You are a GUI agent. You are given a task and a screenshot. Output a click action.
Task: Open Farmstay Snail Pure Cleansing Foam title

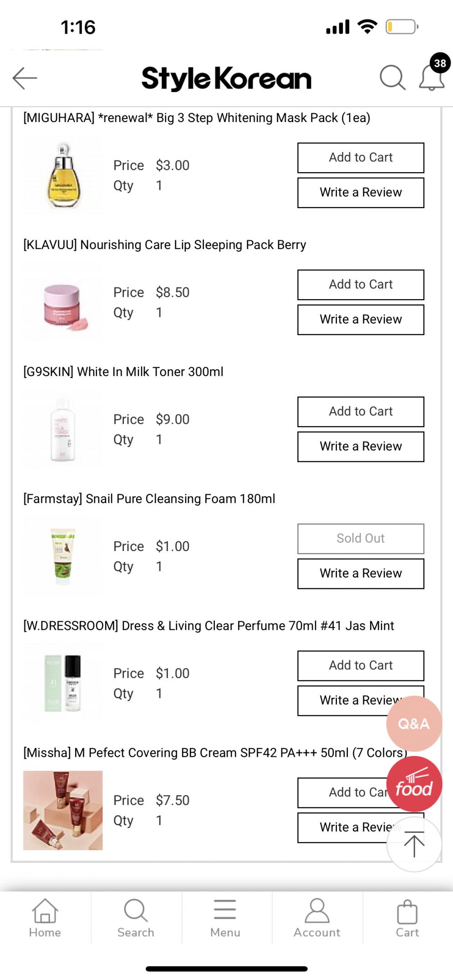point(149,499)
